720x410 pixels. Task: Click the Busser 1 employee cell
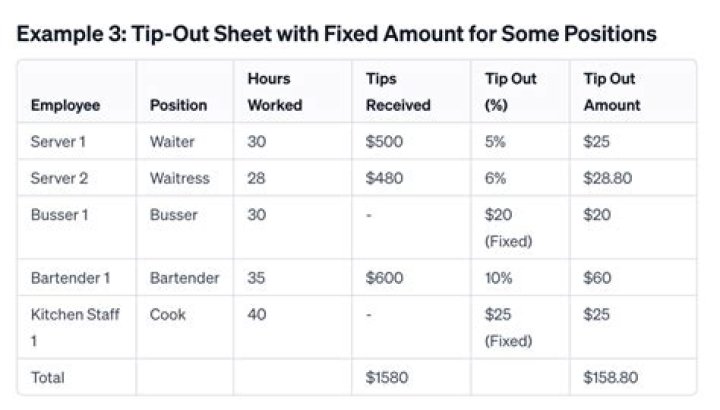tap(58, 214)
